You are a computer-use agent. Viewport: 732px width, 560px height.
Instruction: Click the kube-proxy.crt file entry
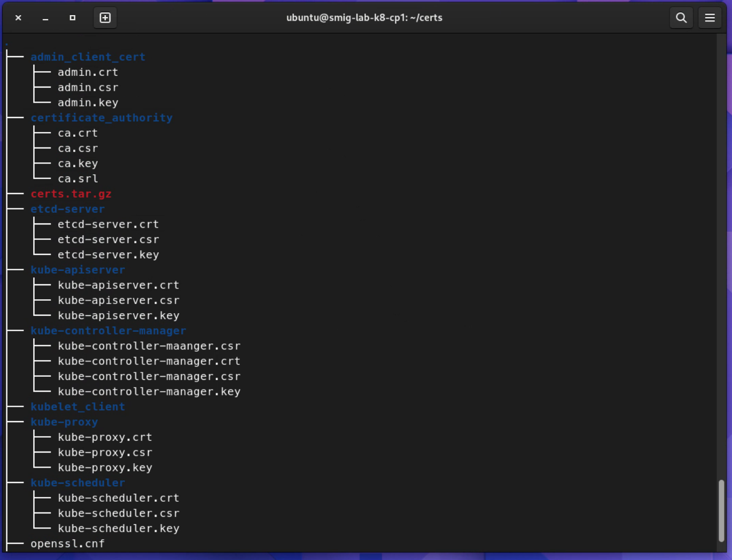tap(105, 437)
